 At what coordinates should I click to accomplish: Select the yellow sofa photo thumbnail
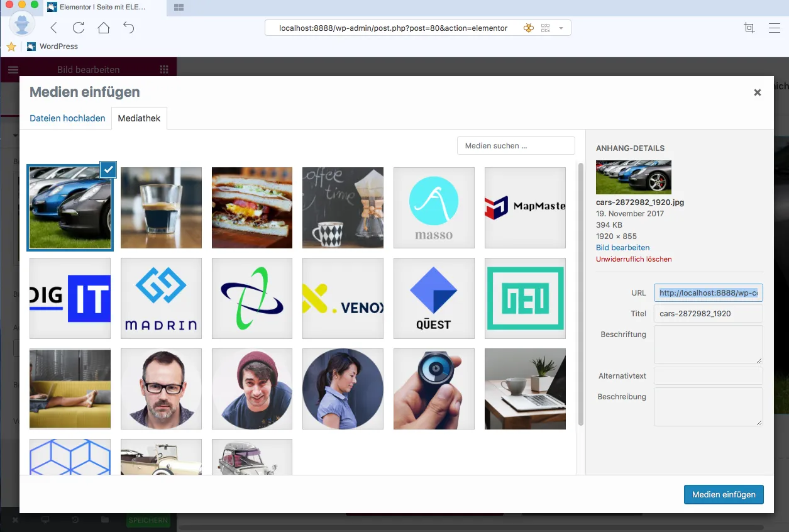click(x=70, y=389)
